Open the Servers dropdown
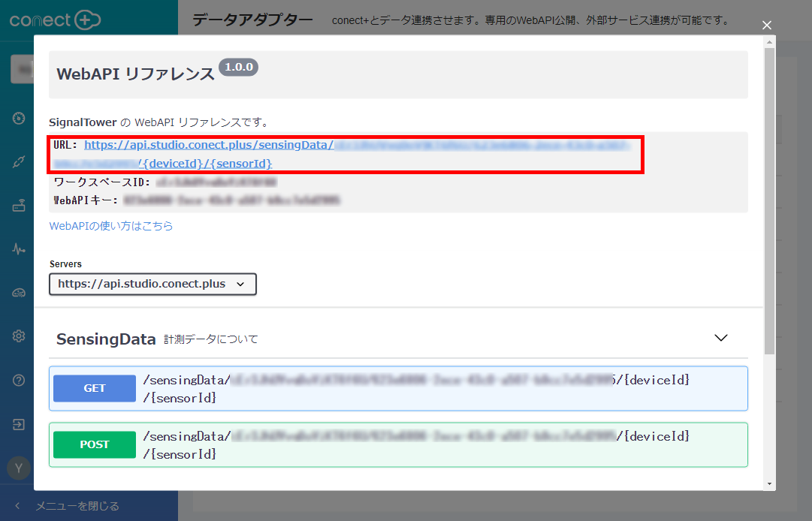The image size is (812, 521). click(x=152, y=284)
